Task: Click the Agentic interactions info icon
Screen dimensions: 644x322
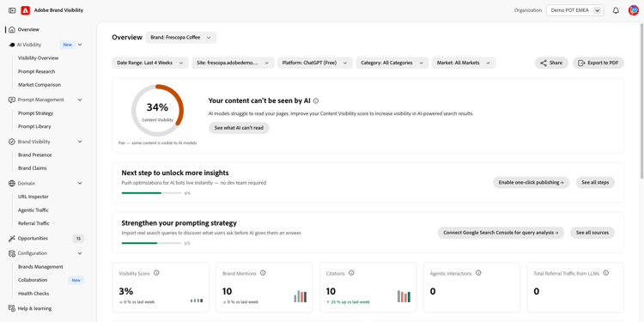Action: click(478, 273)
